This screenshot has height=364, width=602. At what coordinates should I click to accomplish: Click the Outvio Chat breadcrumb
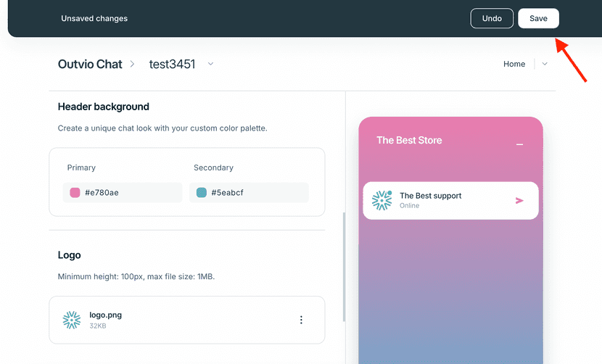90,64
